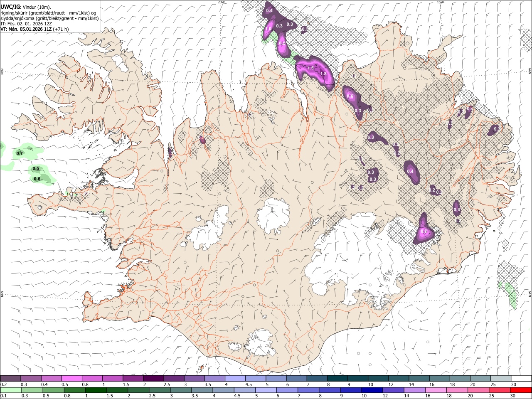Click the "30" label on the upper snow scale
532x399 pixels.
point(513,384)
